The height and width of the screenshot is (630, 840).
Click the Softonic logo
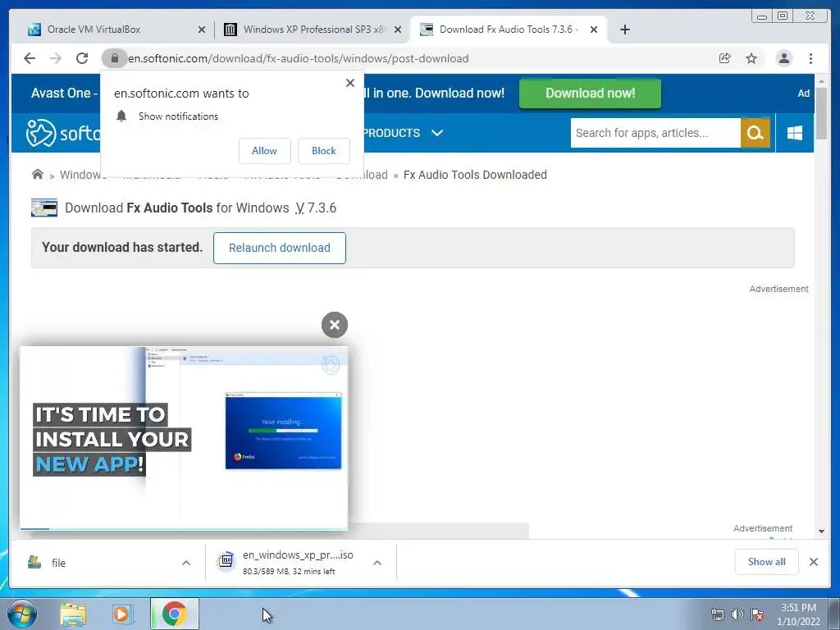coord(62,133)
